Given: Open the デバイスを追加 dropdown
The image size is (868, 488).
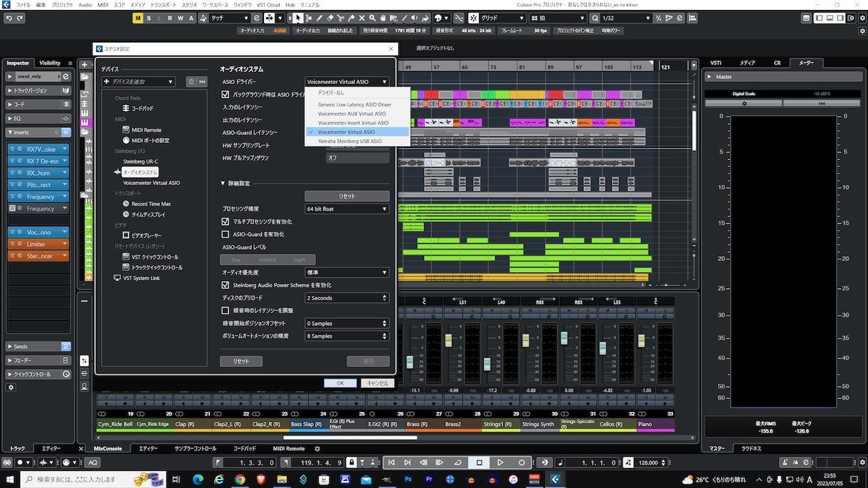Looking at the screenshot, I should point(138,82).
